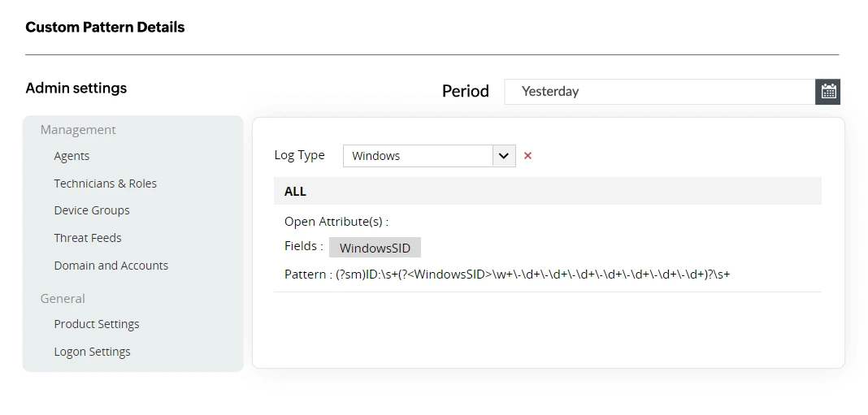This screenshot has width=868, height=415.
Task: Click the General section heading
Action: pyautogui.click(x=63, y=299)
